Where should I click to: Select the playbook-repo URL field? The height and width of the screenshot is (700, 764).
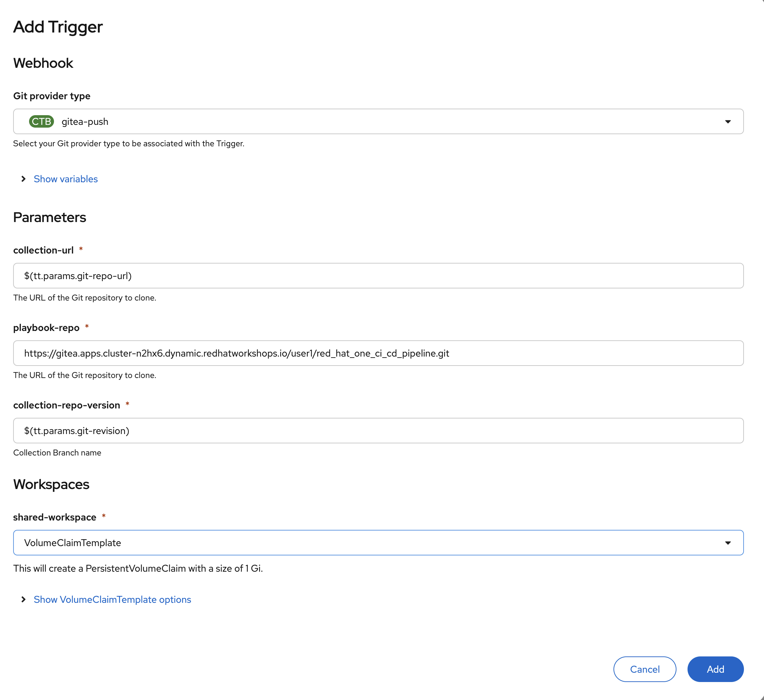[378, 353]
